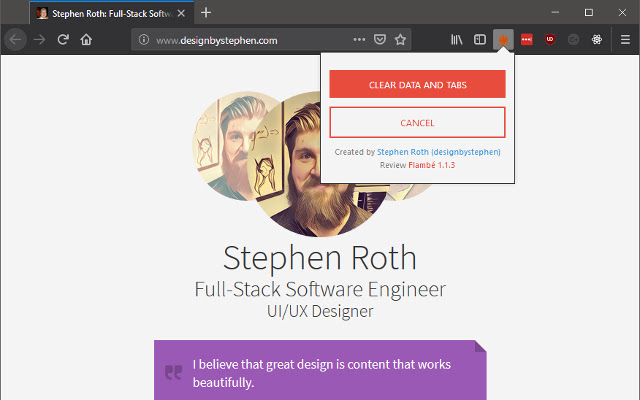Open the page actions three-dot menu
The width and height of the screenshot is (640, 400).
coord(360,40)
